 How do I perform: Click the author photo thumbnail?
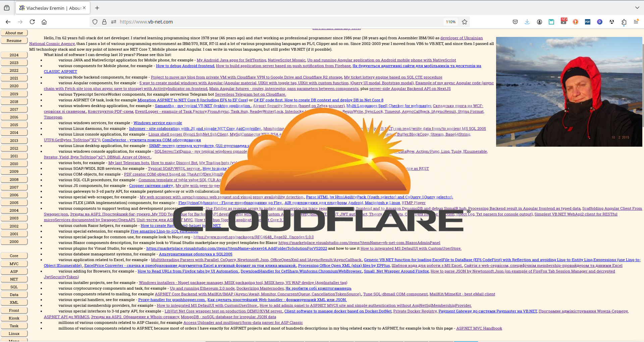pyautogui.click(x=569, y=92)
